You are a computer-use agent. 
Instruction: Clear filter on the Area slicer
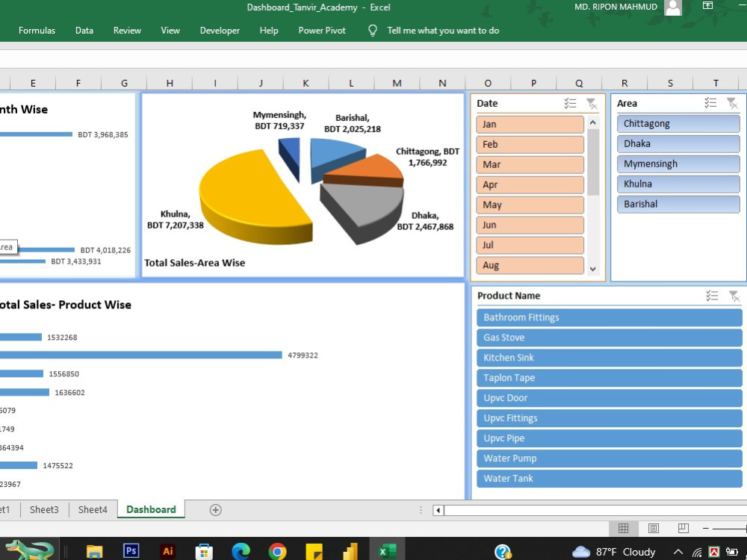coord(732,103)
